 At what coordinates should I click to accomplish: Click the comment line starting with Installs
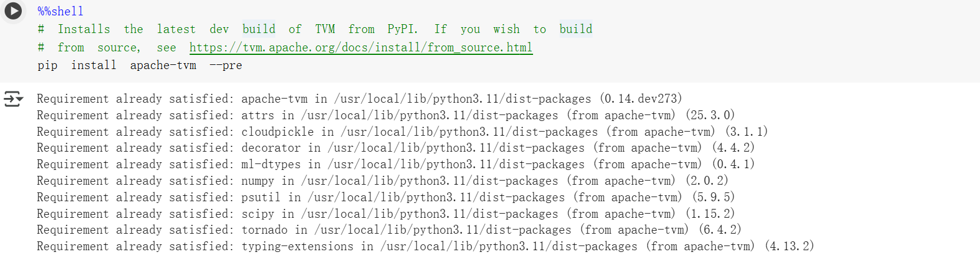[315, 29]
